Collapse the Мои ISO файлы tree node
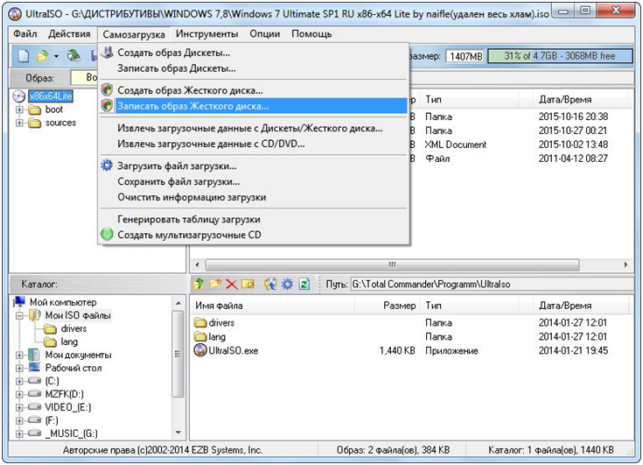The image size is (643, 465). pos(19,316)
